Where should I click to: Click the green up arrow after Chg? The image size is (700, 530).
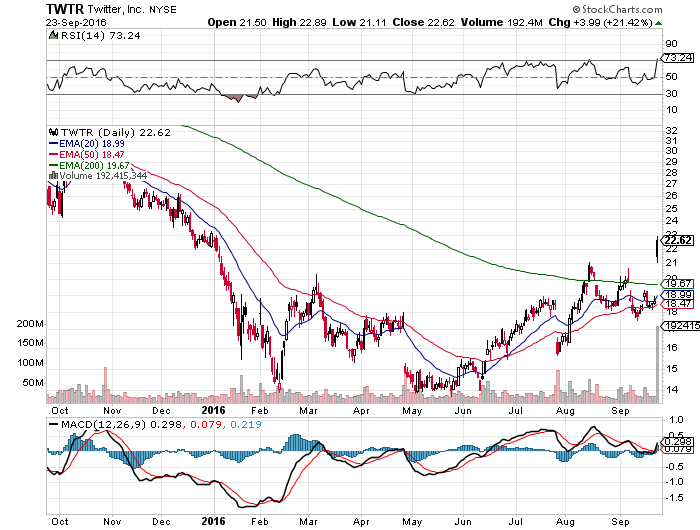tap(658, 23)
